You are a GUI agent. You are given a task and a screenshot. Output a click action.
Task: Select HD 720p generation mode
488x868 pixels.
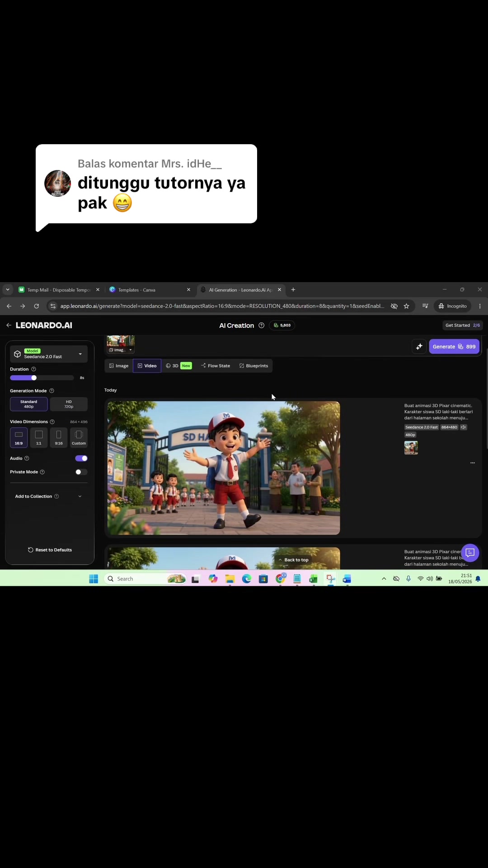[x=69, y=404]
